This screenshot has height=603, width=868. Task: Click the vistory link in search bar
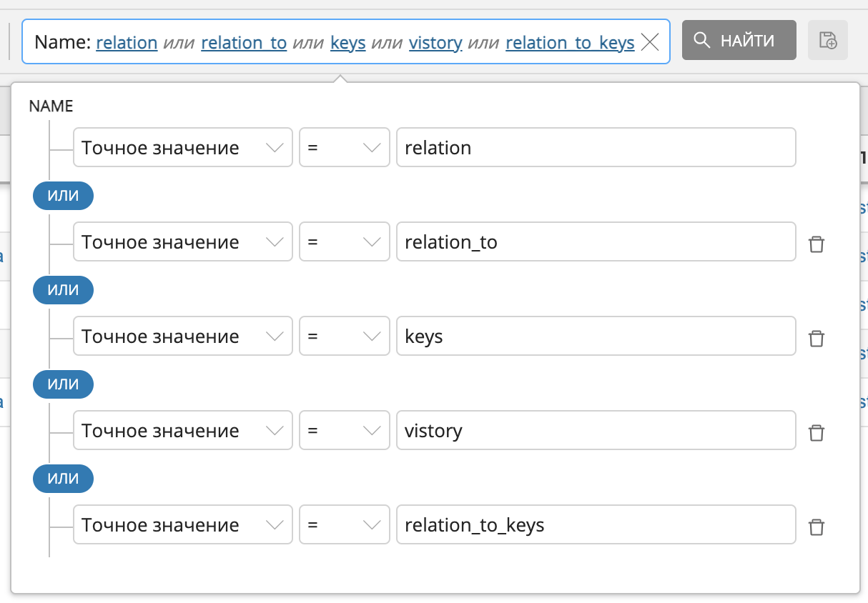point(435,43)
